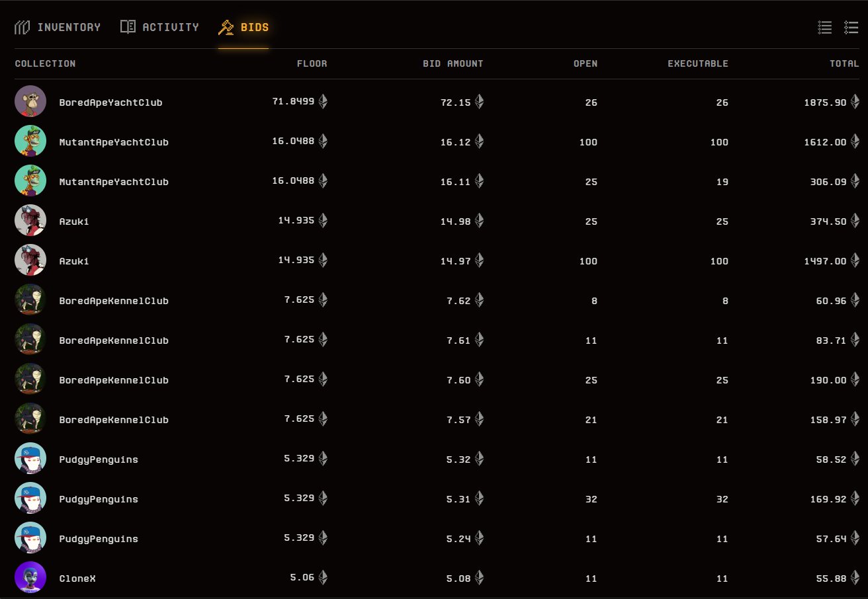Select the 5.08 bid amount in CloneX row
868x599 pixels.
click(458, 579)
